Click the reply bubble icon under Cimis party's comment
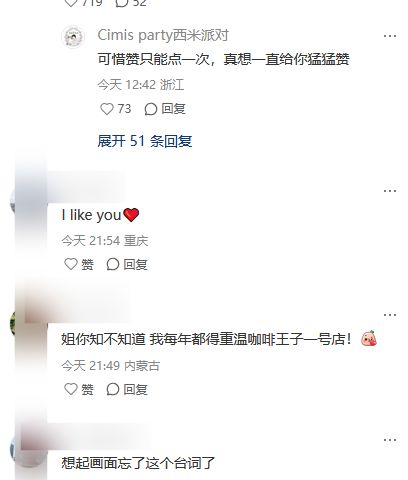Viewport: 408px width, 480px height. pos(151,109)
